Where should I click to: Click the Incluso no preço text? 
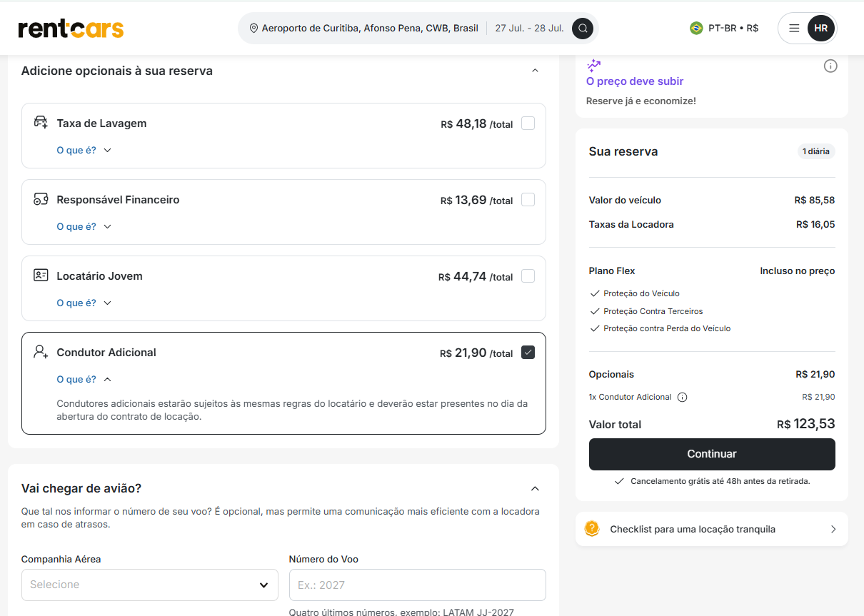798,271
